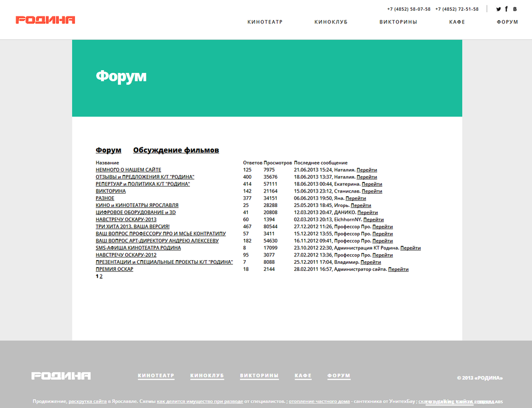Open КИНОТЕАТР in the top navigation

(x=265, y=22)
